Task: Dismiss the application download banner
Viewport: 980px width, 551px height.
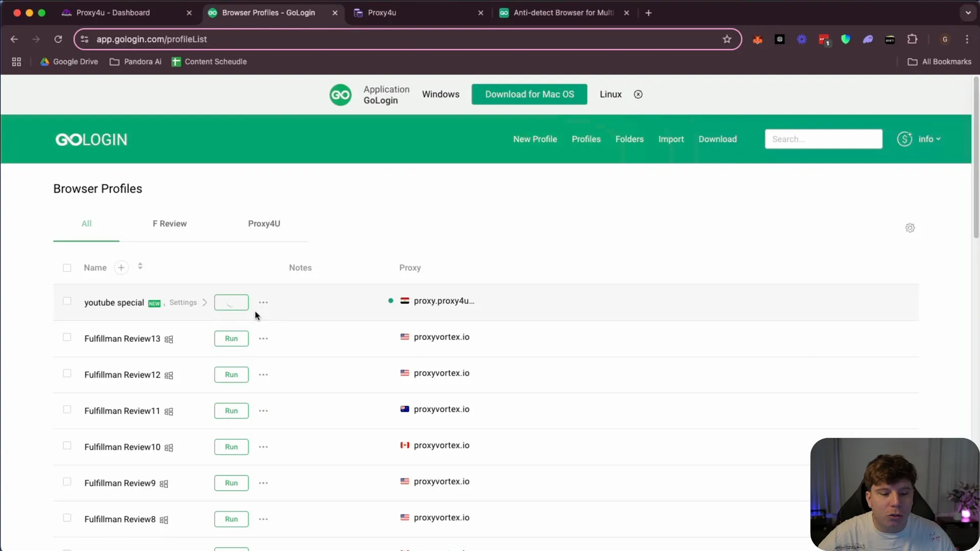Action: pyautogui.click(x=638, y=94)
